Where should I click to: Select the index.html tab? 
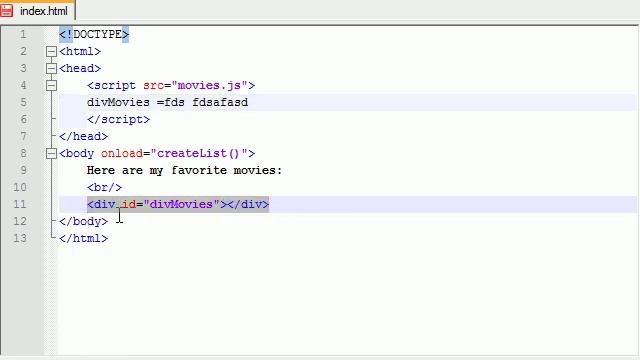pyautogui.click(x=38, y=11)
